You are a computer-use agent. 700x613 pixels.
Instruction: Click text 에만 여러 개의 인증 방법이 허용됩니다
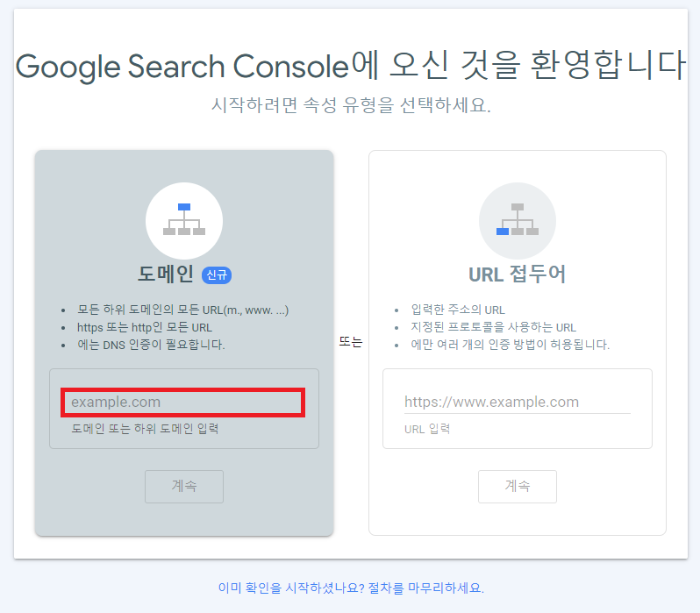510,345
